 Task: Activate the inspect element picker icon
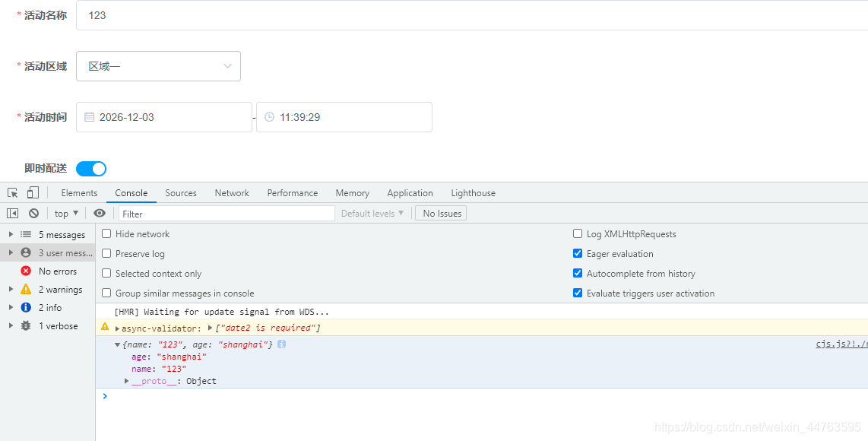(x=13, y=193)
